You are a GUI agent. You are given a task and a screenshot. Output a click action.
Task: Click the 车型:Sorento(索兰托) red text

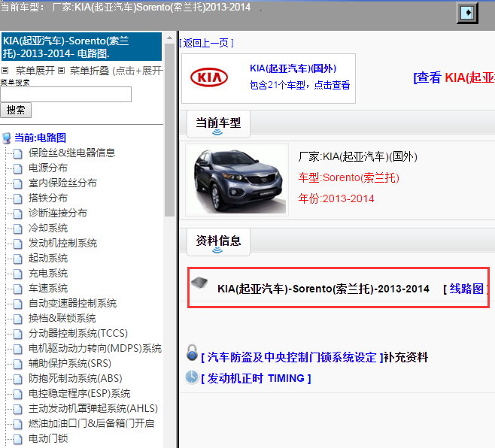click(349, 177)
